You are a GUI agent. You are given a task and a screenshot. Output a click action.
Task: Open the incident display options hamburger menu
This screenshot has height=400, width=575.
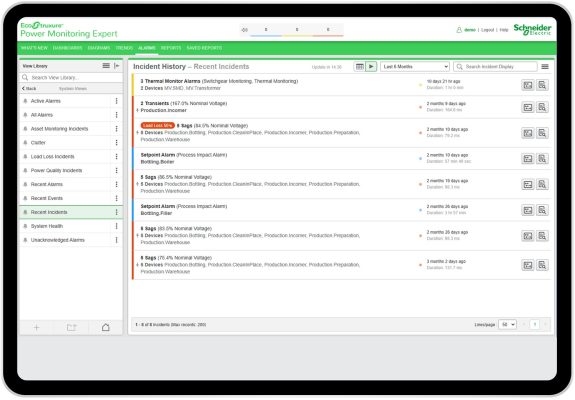click(x=545, y=66)
